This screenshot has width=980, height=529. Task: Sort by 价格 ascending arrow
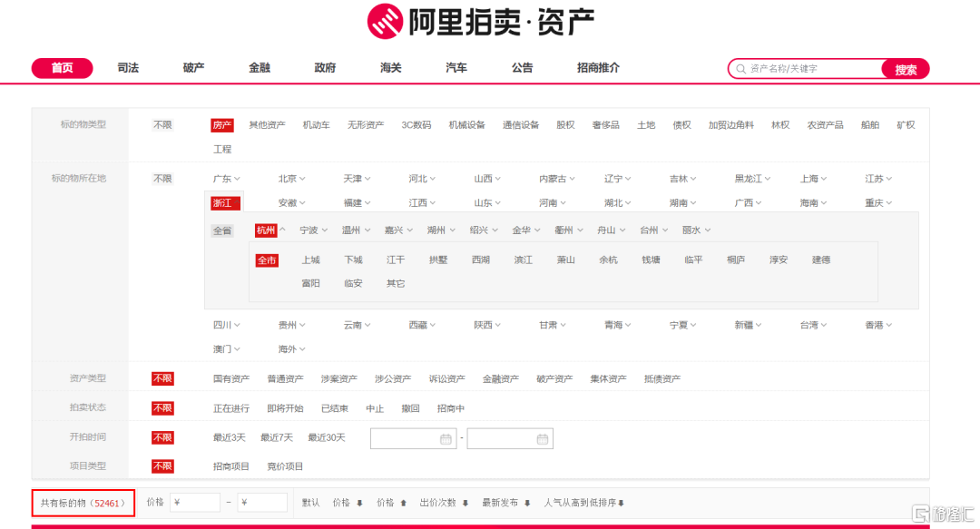tap(403, 503)
